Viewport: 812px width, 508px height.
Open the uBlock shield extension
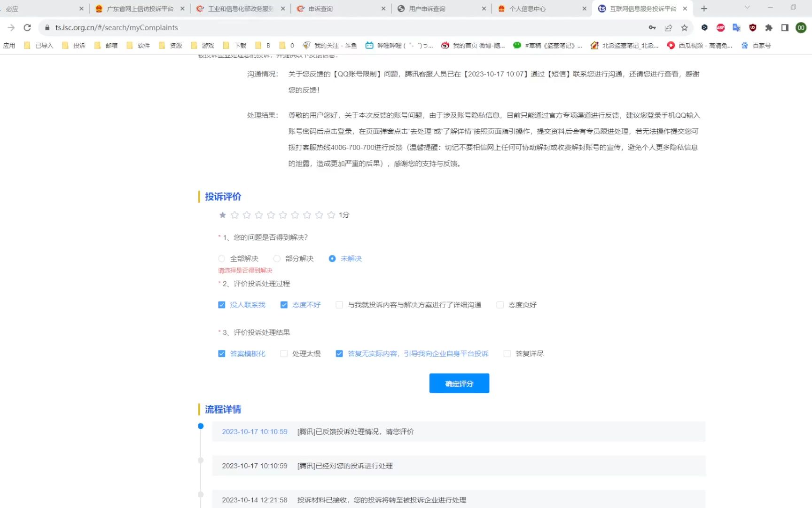tap(752, 28)
